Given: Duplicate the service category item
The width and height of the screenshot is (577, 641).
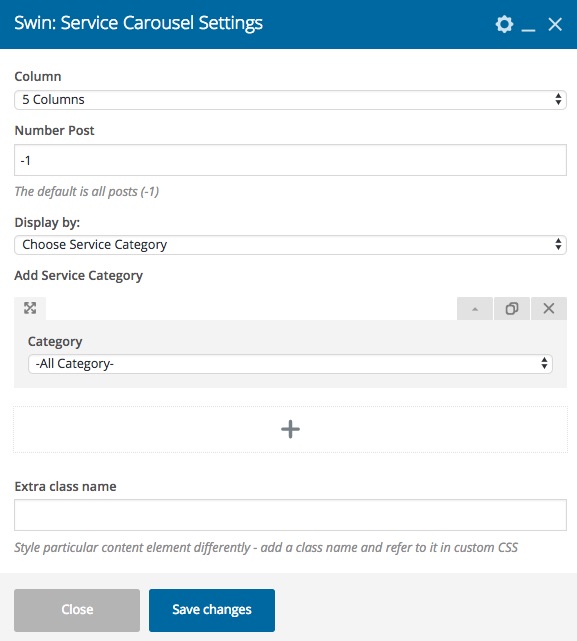Looking at the screenshot, I should click(512, 309).
